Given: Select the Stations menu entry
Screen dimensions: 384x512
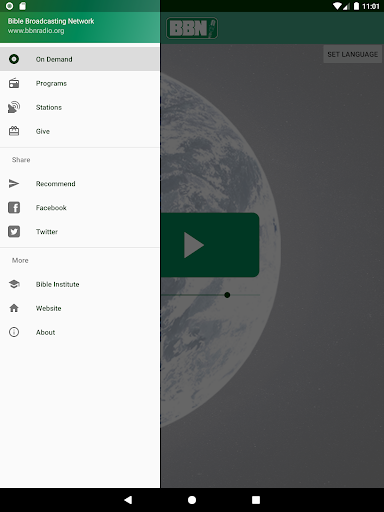Looking at the screenshot, I should pos(80,107).
